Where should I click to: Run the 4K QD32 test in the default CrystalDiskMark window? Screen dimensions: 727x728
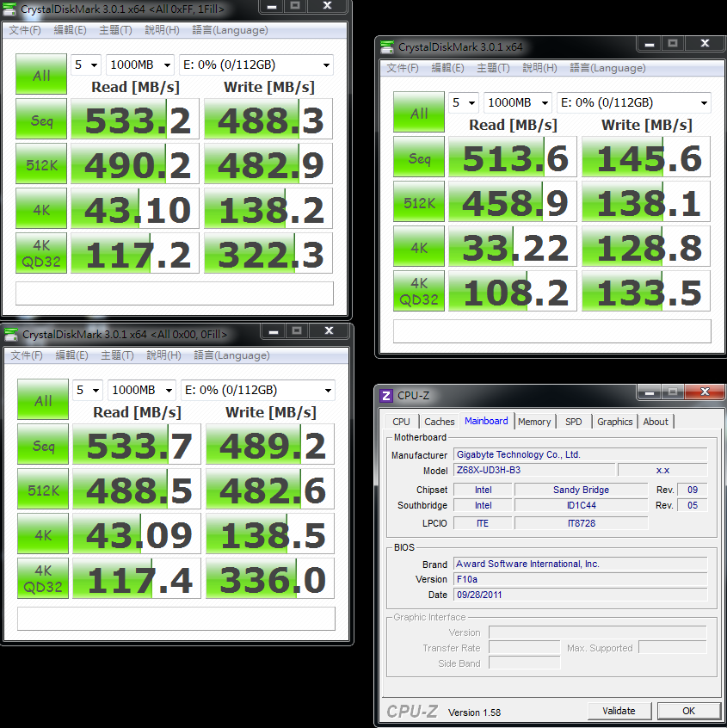tap(419, 291)
